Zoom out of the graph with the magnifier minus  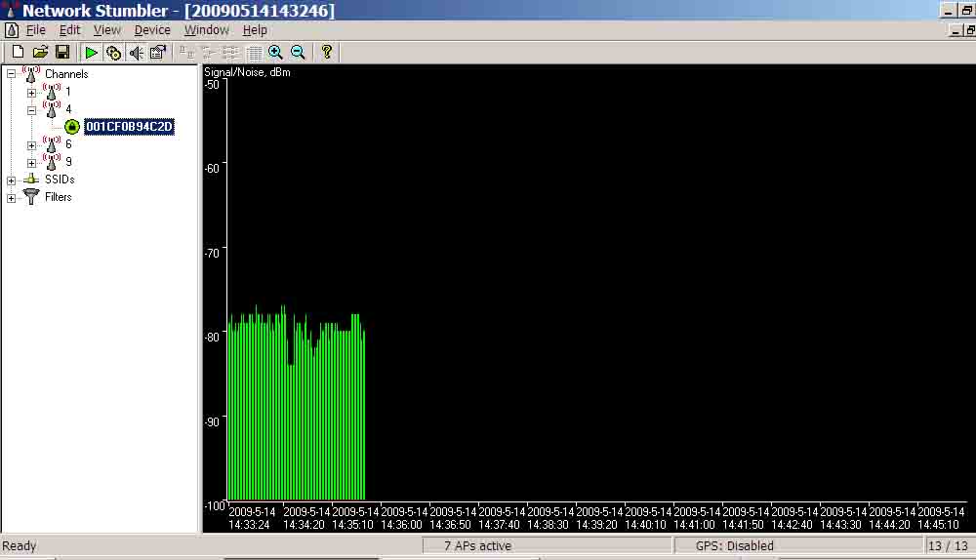298,53
